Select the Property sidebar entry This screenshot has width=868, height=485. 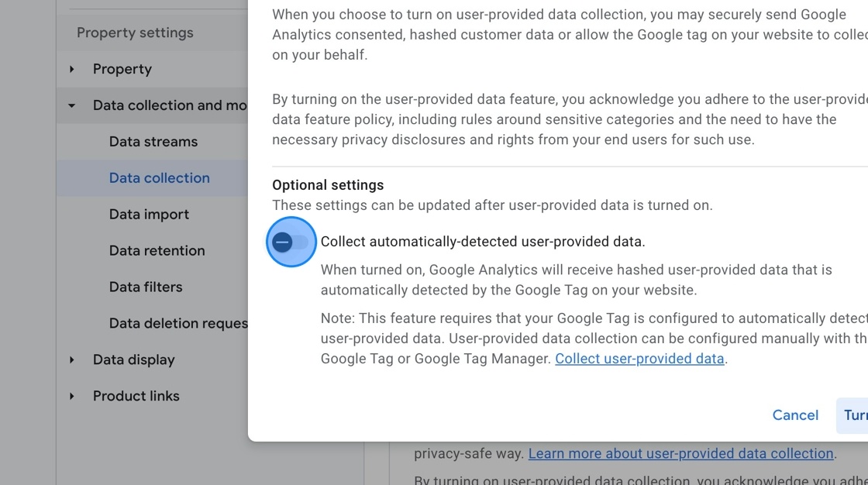(x=122, y=69)
